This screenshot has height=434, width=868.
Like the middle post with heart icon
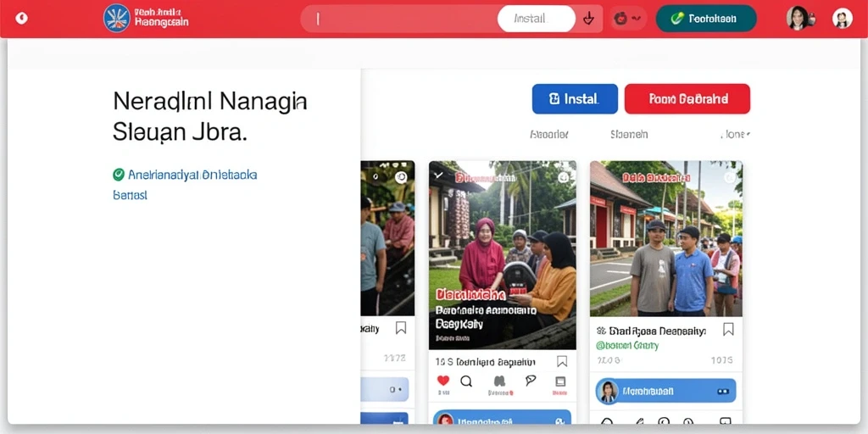442,381
